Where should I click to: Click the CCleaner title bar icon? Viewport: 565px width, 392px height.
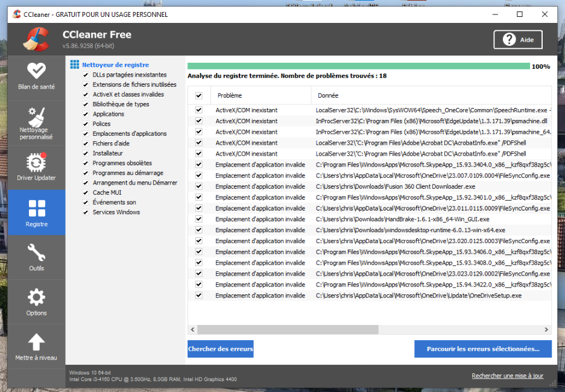coord(16,14)
